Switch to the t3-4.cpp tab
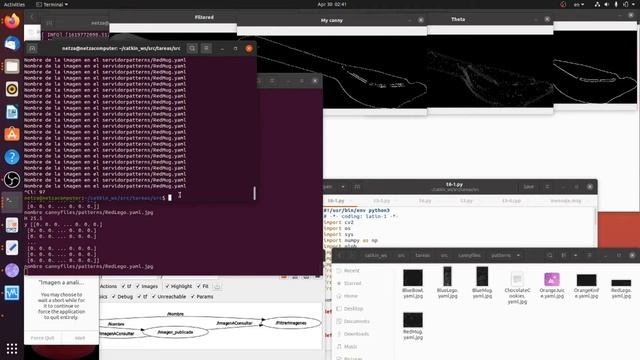 pyautogui.click(x=511, y=201)
